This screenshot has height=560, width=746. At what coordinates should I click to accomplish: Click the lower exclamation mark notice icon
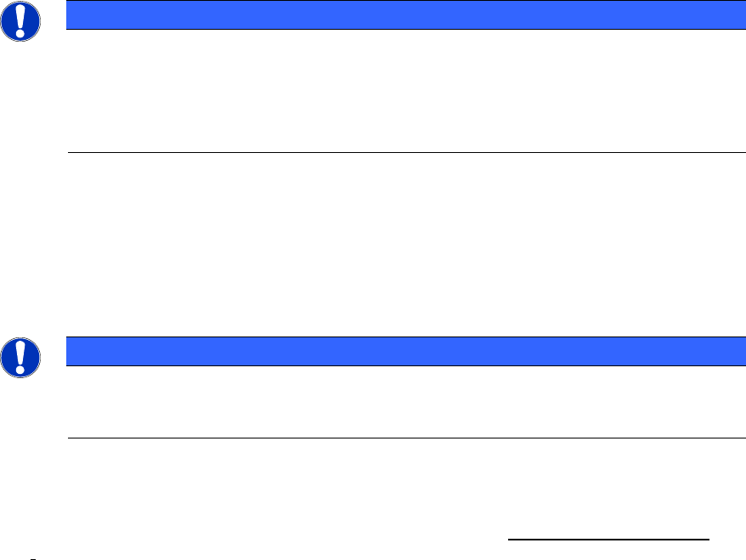(x=20, y=357)
